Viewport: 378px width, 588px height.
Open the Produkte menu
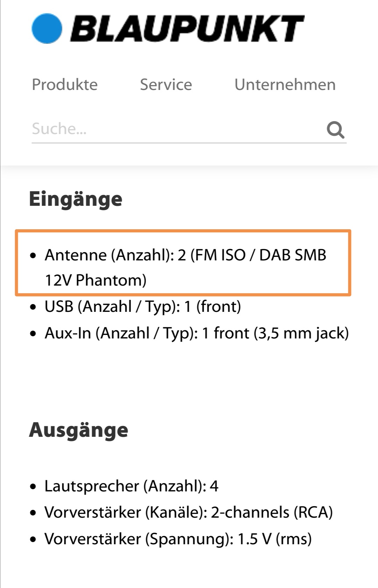65,84
